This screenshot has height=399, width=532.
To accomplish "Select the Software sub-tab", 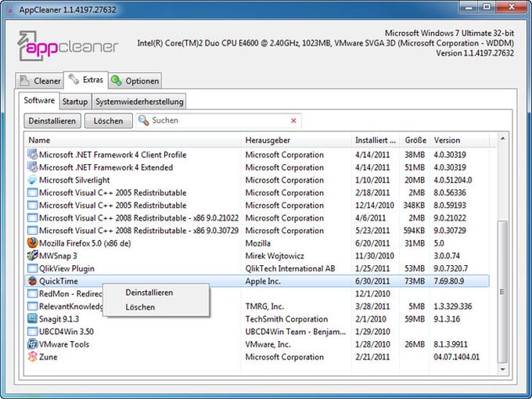I will tap(39, 100).
